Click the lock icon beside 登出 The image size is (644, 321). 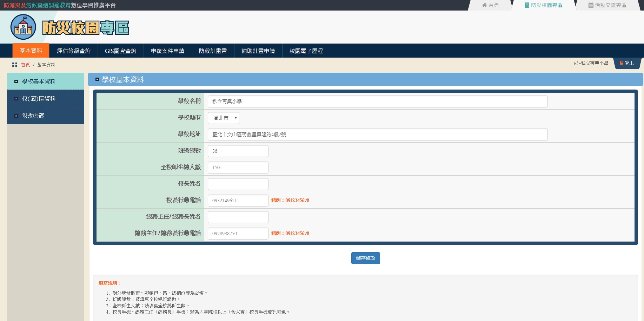coord(621,63)
